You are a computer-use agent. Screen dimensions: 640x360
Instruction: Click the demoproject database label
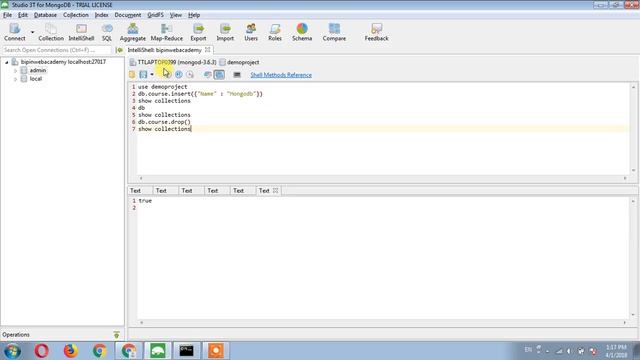pyautogui.click(x=243, y=62)
